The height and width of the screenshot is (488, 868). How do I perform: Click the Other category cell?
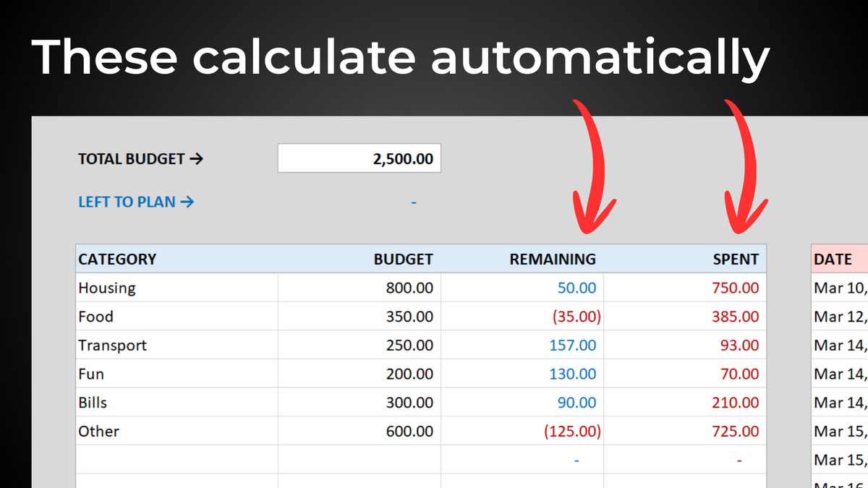(177, 431)
